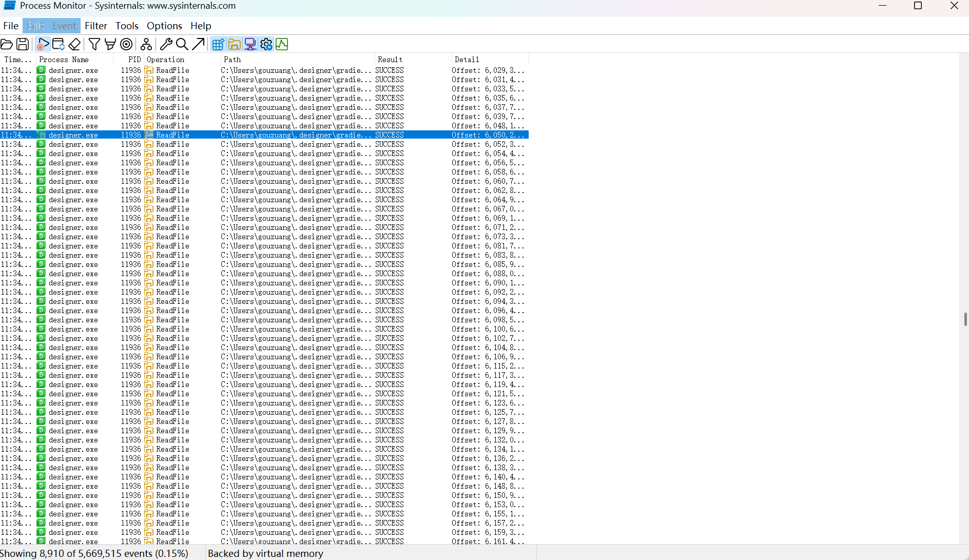969x560 pixels.
Task: Click the Jump To Object arrow icon
Action: point(198,44)
